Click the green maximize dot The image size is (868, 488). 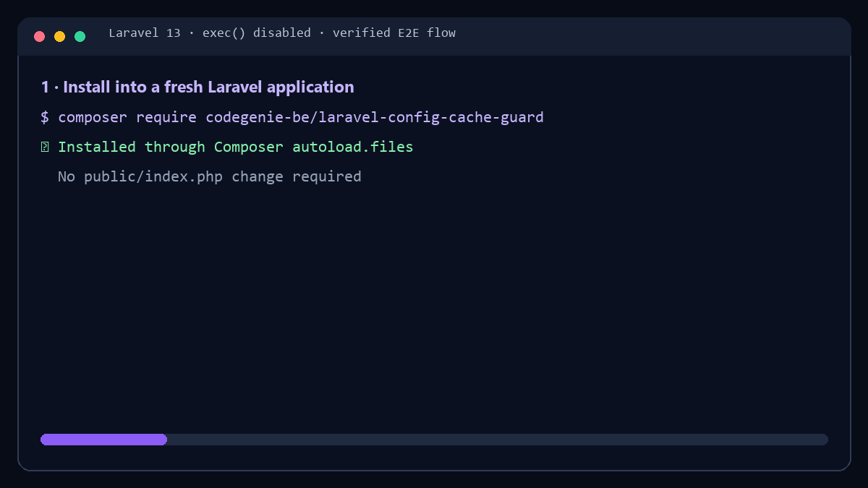[80, 36]
